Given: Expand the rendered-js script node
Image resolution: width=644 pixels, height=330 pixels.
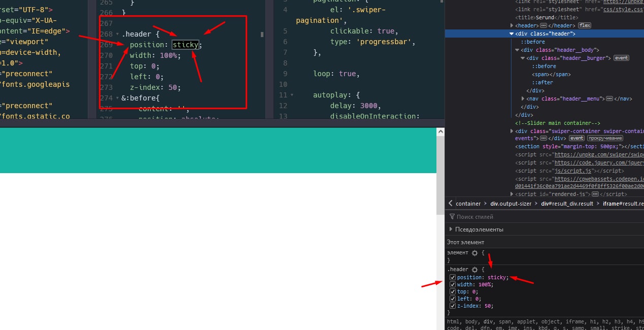Looking at the screenshot, I should pos(512,194).
